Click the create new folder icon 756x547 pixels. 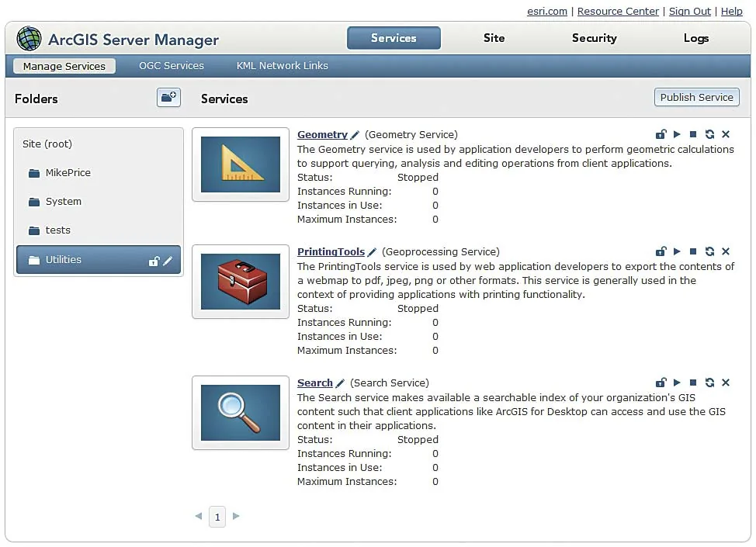point(168,97)
